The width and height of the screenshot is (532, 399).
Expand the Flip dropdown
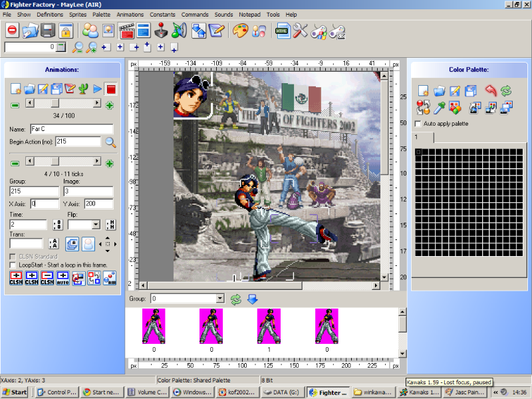(x=96, y=225)
